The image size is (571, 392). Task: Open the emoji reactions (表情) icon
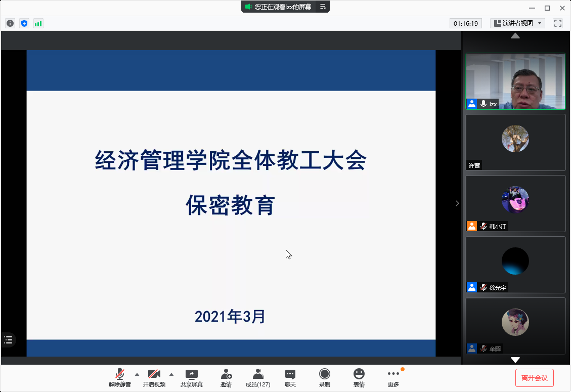coord(359,377)
